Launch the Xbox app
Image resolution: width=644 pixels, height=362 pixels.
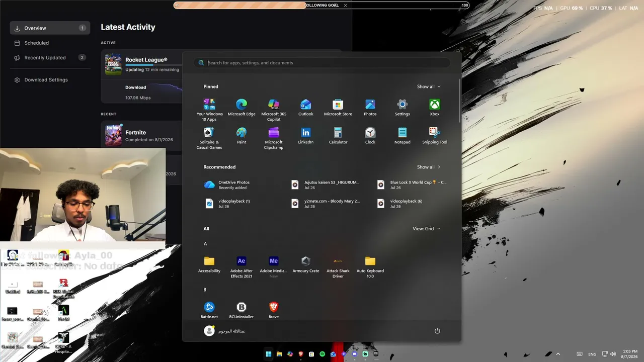(435, 107)
